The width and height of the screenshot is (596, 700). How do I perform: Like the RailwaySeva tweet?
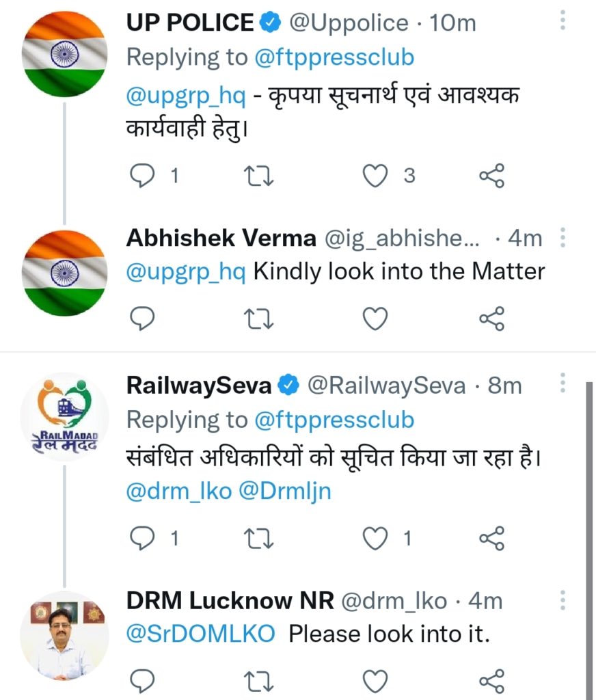[375, 539]
